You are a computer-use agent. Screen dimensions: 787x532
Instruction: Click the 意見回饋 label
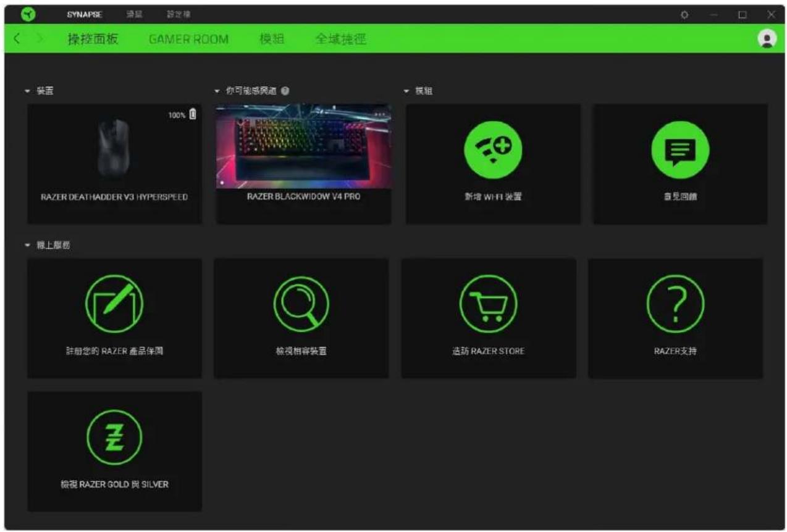[x=680, y=197]
